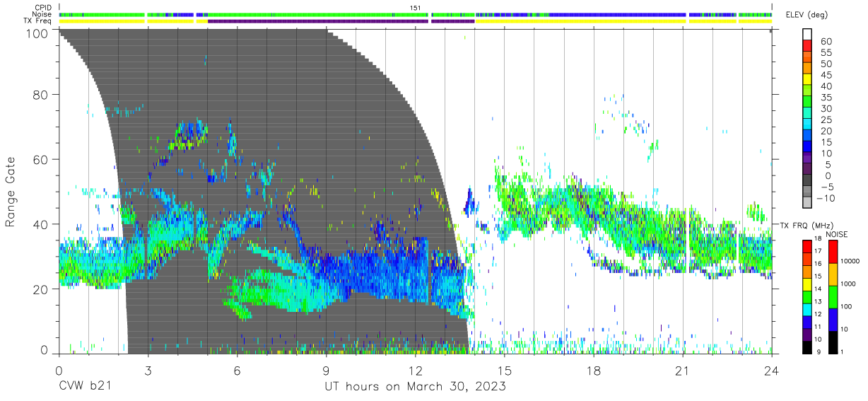Click the light gray bottom swatch of the ELEV bar
Viewport: 868px width, 401px height.
pyautogui.click(x=808, y=202)
